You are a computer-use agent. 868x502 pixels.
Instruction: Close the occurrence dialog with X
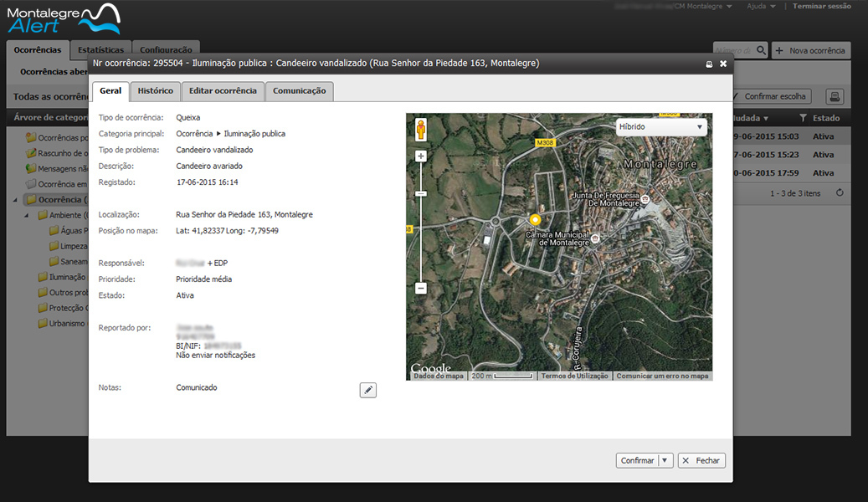[x=723, y=64]
